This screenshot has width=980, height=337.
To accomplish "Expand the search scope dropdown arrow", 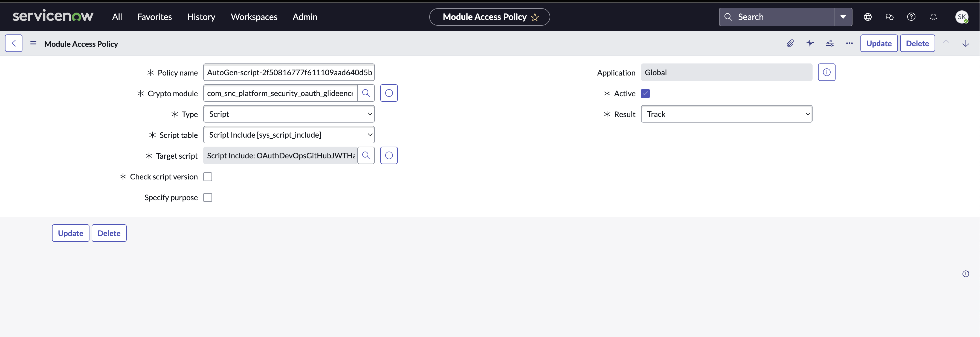I will [843, 17].
